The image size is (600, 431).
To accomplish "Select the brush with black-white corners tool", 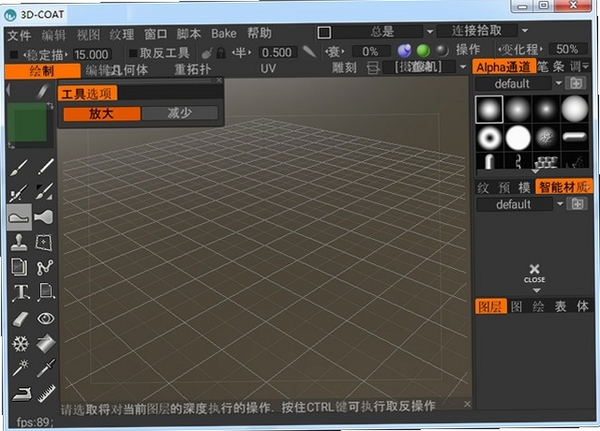I will (45, 192).
